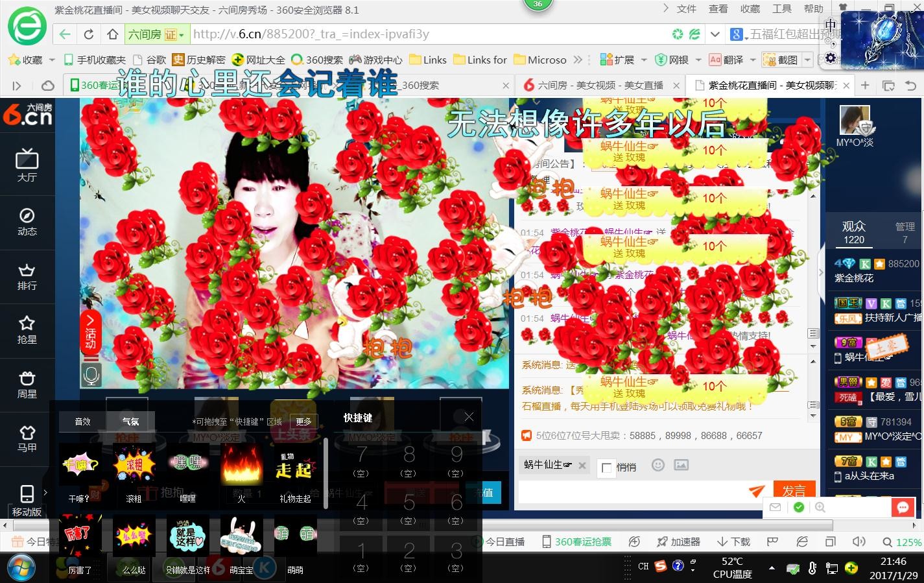
Task: Switch to 六间房 - 美女视频 browser tab
Action: 600,85
